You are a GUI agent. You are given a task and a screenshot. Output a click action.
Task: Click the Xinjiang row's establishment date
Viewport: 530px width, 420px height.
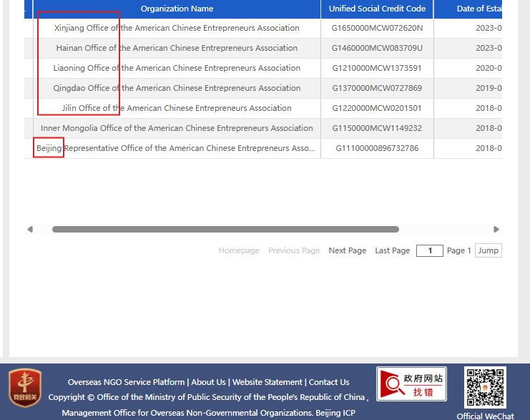tap(489, 28)
